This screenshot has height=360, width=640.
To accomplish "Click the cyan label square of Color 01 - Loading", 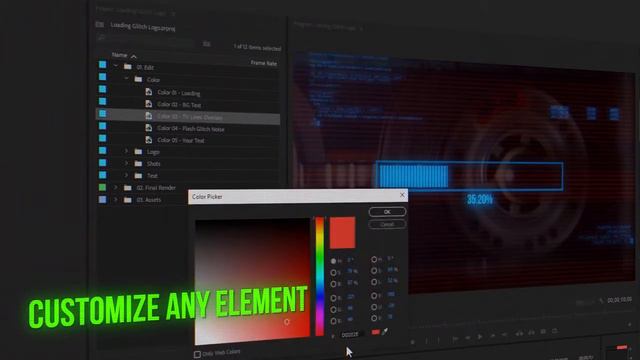I will [102, 89].
